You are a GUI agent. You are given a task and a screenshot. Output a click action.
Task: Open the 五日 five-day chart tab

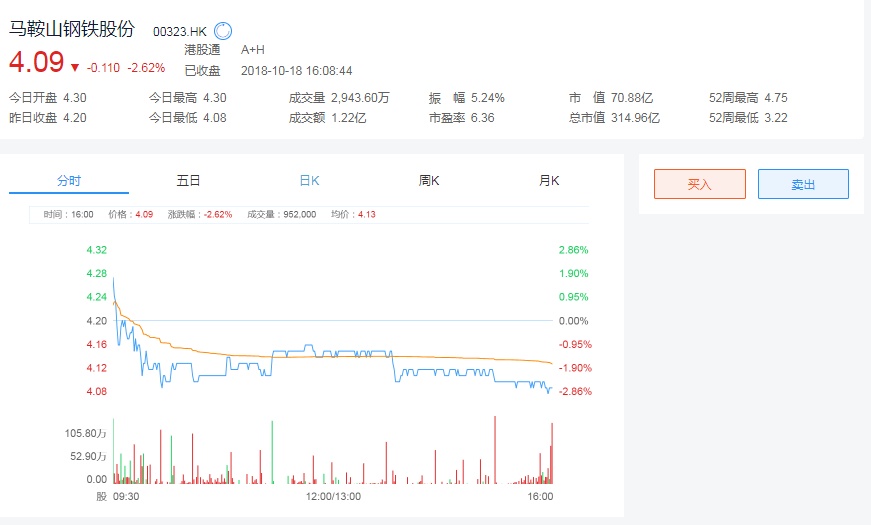tap(189, 181)
